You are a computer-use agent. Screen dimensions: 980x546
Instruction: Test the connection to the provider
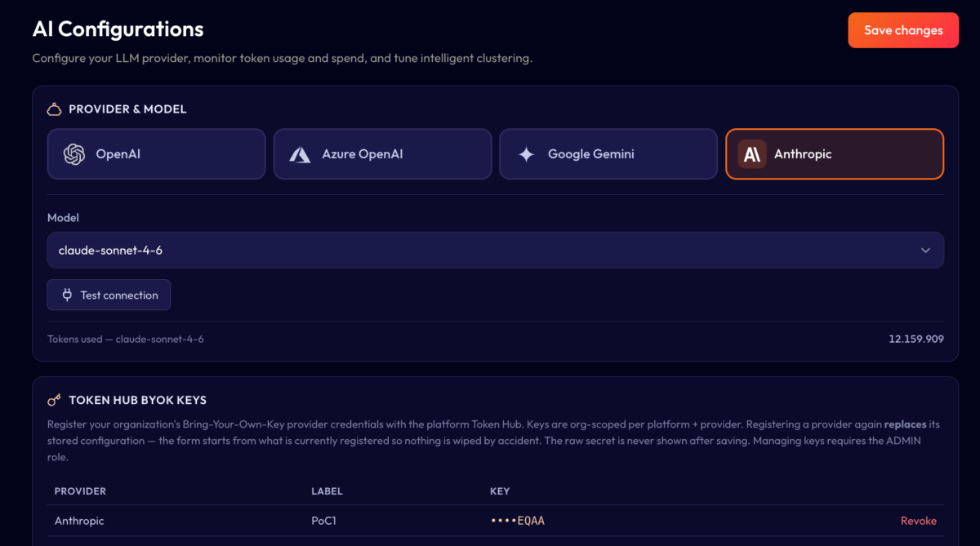tap(109, 295)
